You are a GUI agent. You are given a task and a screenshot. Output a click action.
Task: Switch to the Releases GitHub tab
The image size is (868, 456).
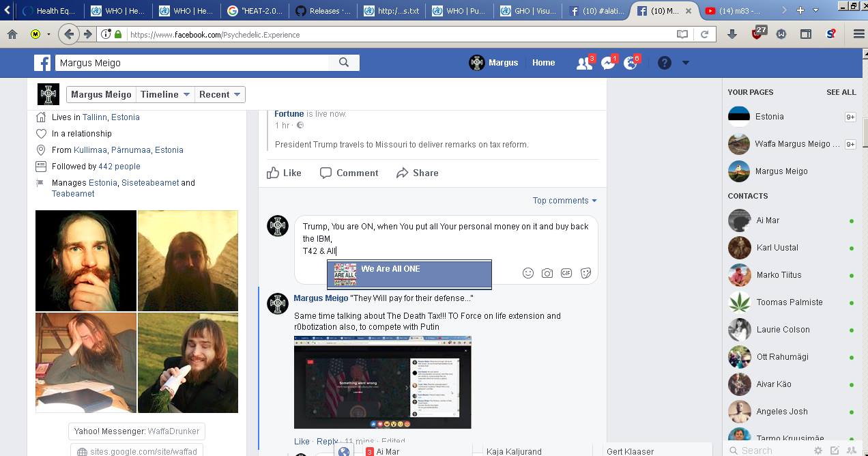tap(324, 11)
